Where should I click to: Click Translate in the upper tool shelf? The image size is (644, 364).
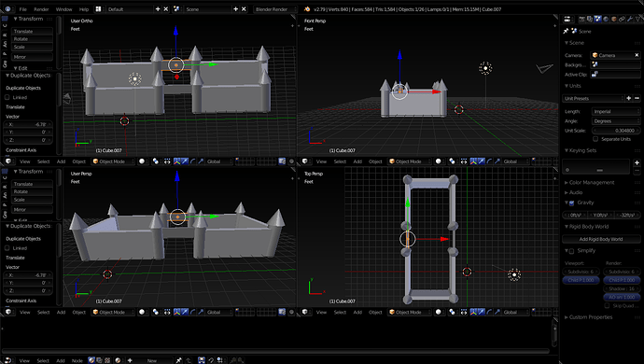click(x=32, y=31)
